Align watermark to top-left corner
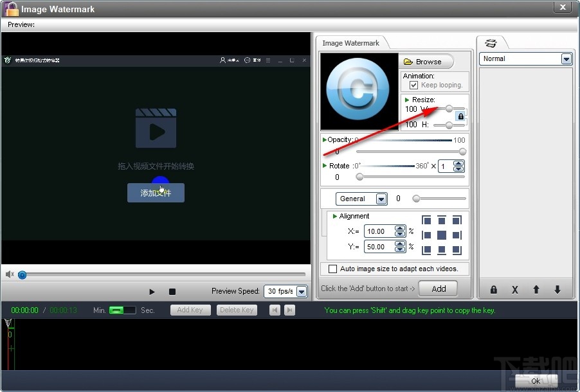Viewport: 580px width, 392px height. point(426,220)
